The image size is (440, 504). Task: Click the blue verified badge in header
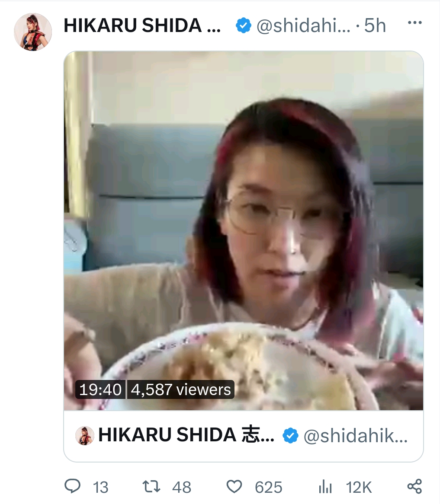[244, 26]
